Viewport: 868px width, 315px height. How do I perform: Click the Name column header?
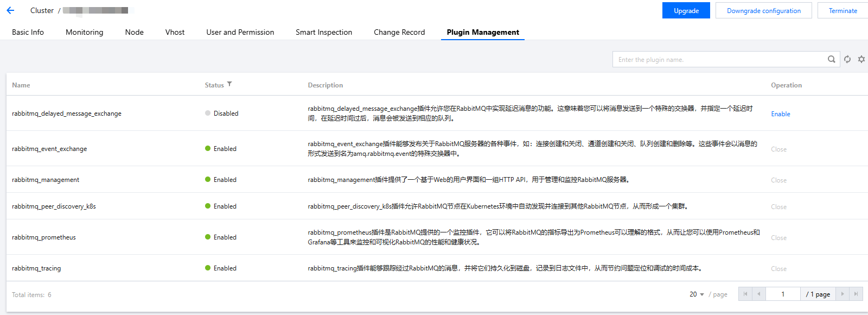[21, 85]
